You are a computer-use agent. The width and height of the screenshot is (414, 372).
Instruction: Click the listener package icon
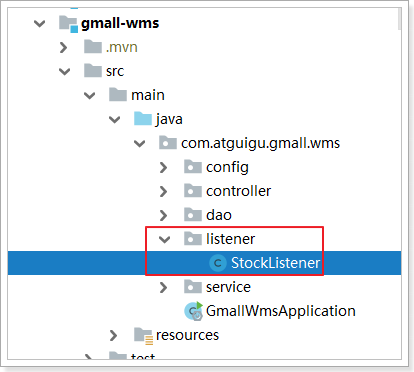click(x=193, y=239)
